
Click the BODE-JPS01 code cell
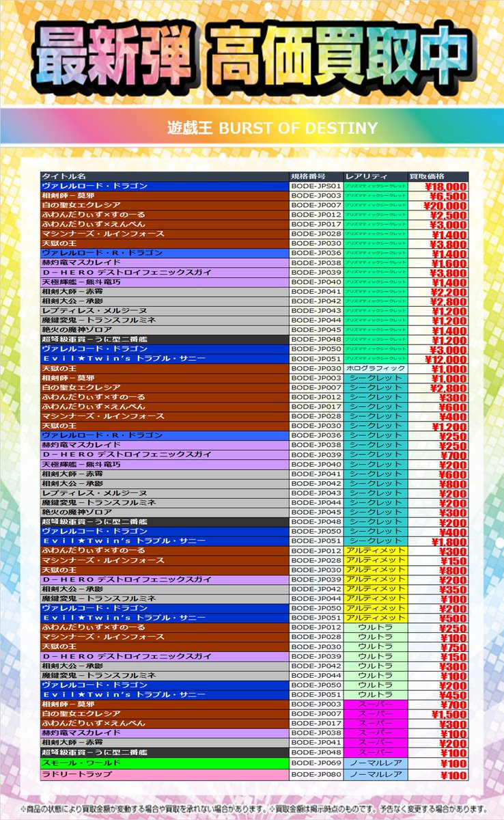point(316,186)
